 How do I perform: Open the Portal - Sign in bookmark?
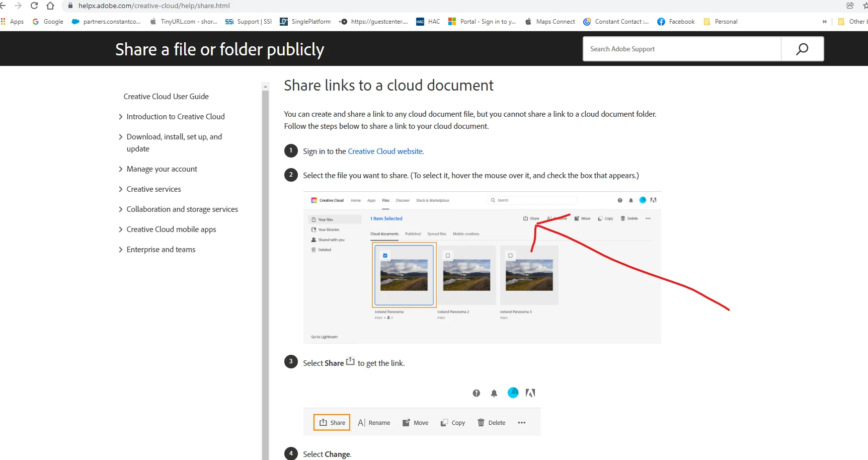[482, 22]
